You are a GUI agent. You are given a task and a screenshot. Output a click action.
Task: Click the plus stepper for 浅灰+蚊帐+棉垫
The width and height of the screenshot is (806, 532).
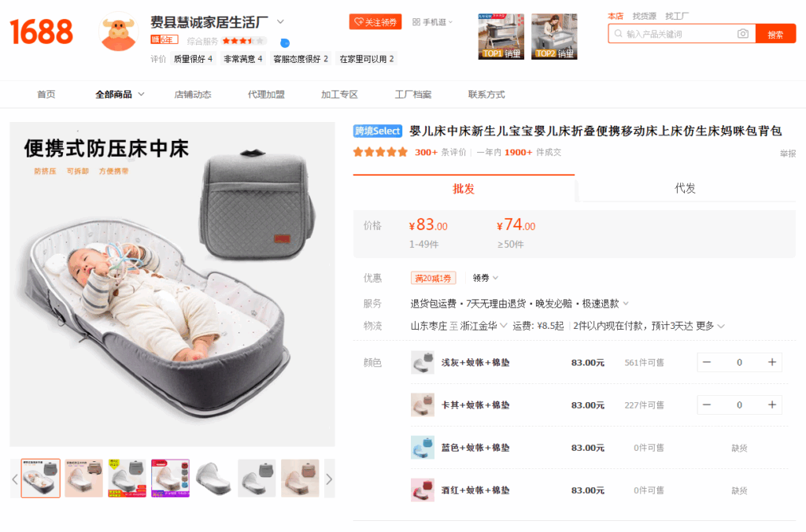pos(771,362)
